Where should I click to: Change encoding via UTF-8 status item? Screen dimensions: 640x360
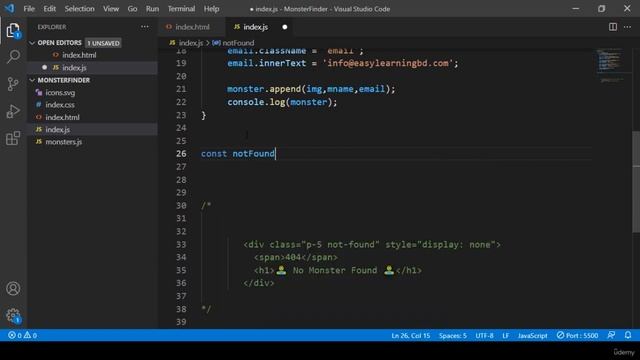tap(484, 336)
